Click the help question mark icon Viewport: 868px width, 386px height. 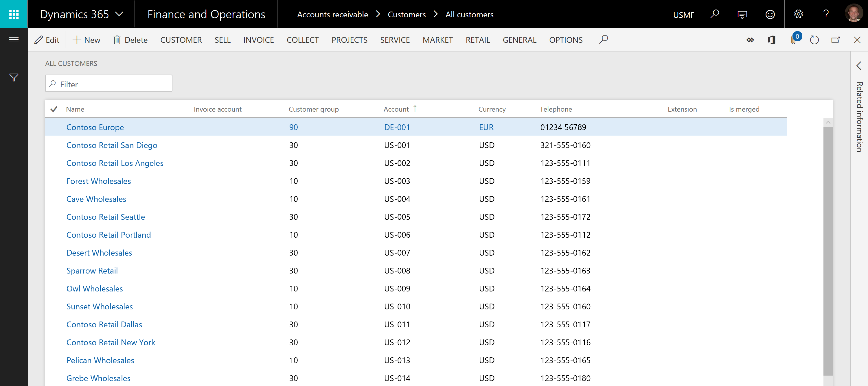[826, 14]
